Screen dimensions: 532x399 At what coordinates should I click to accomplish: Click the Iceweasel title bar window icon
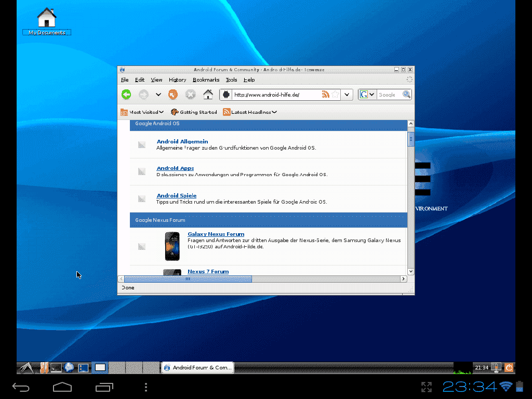pos(123,70)
